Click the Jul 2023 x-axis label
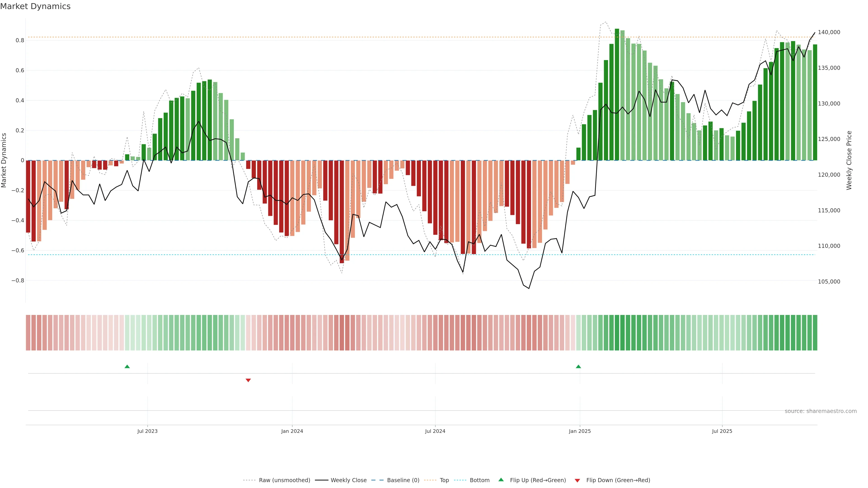868x488 pixels. [147, 431]
